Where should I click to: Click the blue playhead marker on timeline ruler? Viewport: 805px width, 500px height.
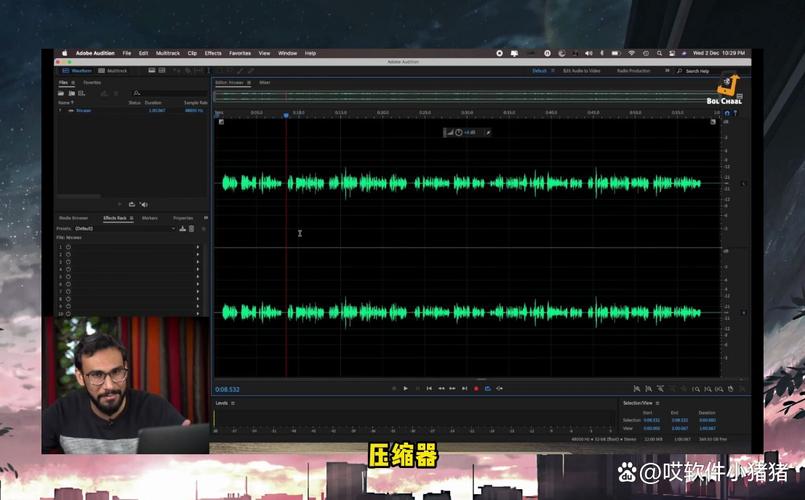pyautogui.click(x=286, y=115)
